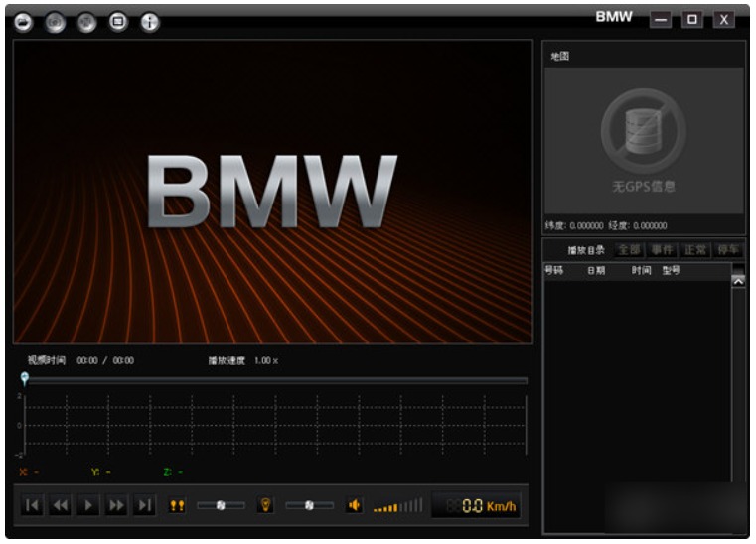
Task: Adjust the contrast slider handle
Action: pyautogui.click(x=221, y=505)
